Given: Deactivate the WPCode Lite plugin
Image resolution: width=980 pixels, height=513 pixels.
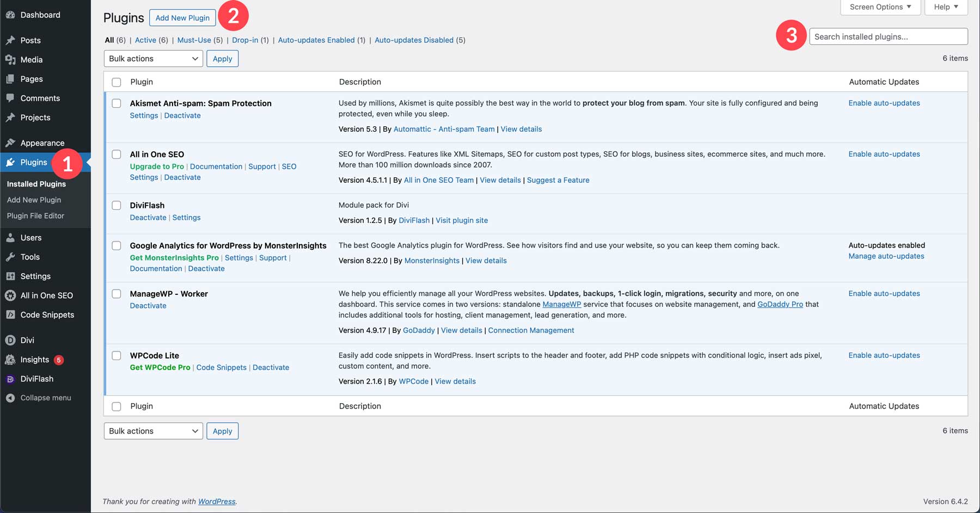Looking at the screenshot, I should coord(271,367).
